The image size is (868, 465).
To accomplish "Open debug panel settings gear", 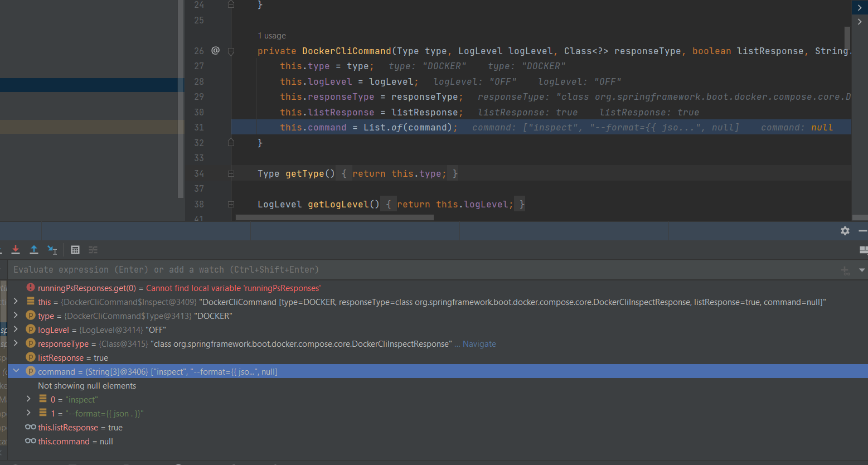I will (x=845, y=231).
